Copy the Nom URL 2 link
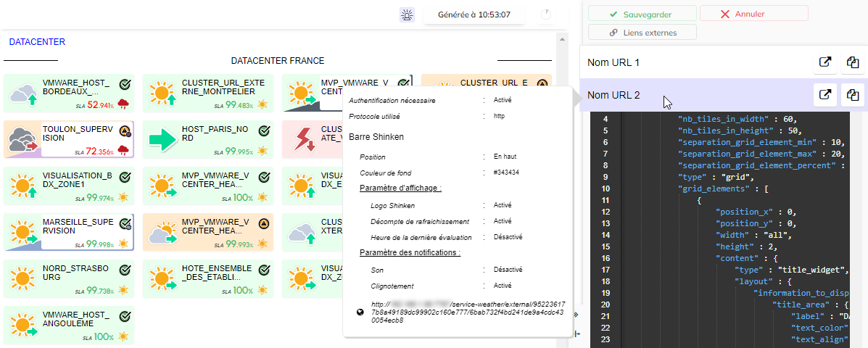Screen dimensions: 868x348 853,94
